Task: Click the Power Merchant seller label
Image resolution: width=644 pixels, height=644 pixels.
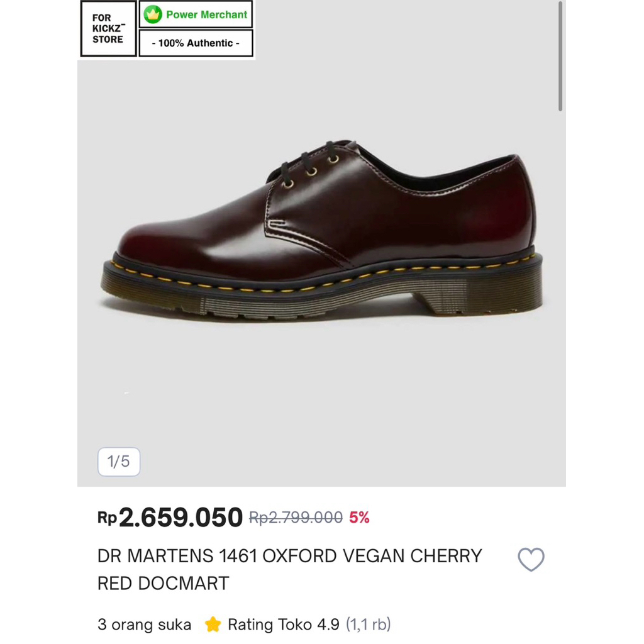Action: (x=204, y=14)
